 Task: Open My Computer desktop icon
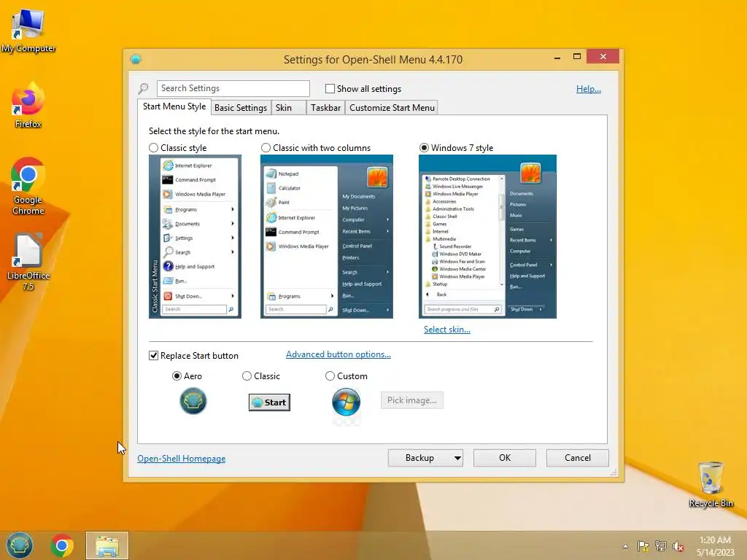[x=28, y=31]
